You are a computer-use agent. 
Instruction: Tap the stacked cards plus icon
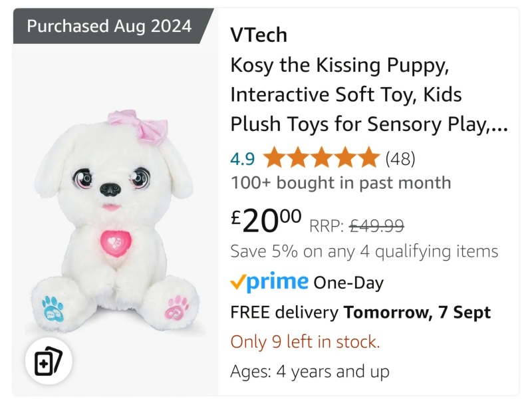(x=48, y=362)
